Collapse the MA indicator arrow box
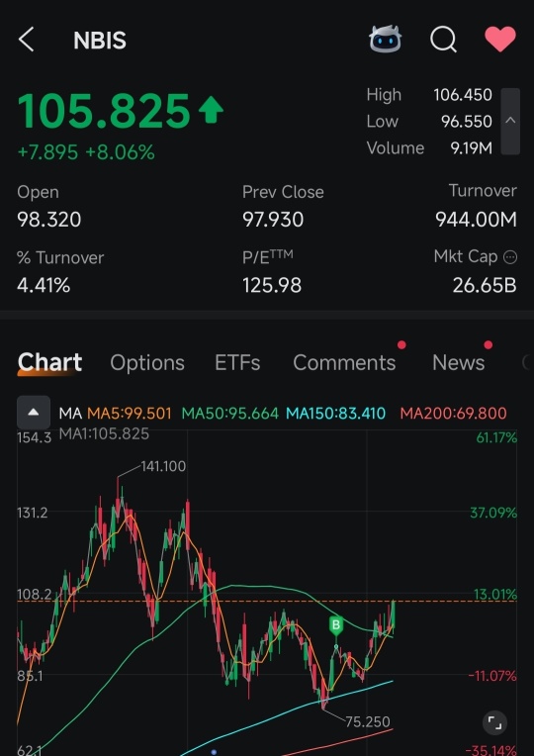 34,413
